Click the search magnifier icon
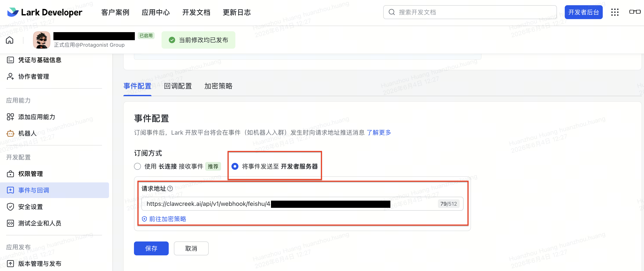The image size is (644, 271). click(x=392, y=12)
